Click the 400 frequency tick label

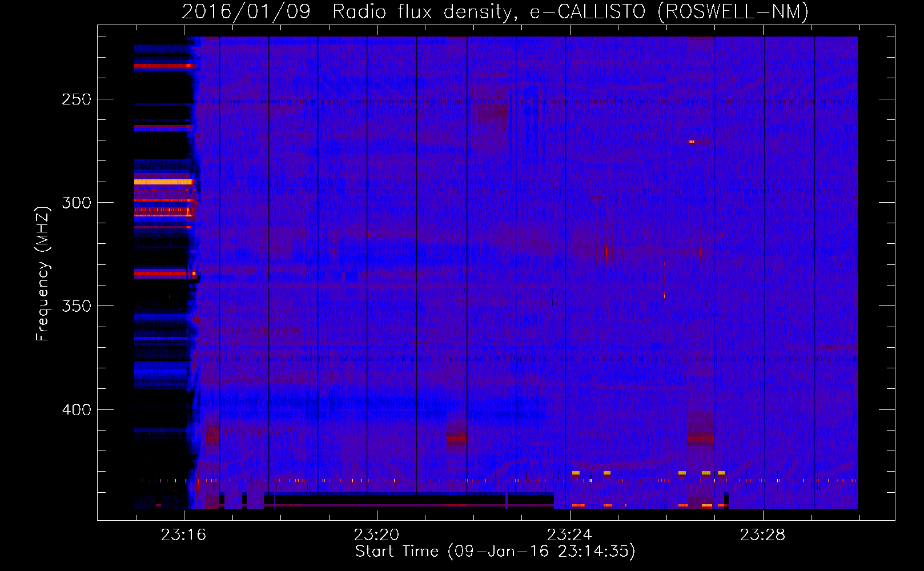coord(77,410)
